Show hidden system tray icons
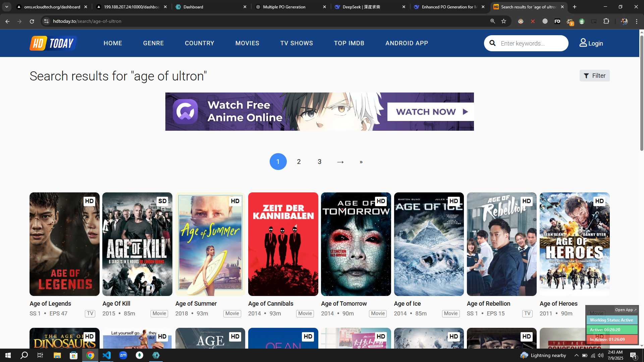The height and width of the screenshot is (362, 644). (x=576, y=355)
